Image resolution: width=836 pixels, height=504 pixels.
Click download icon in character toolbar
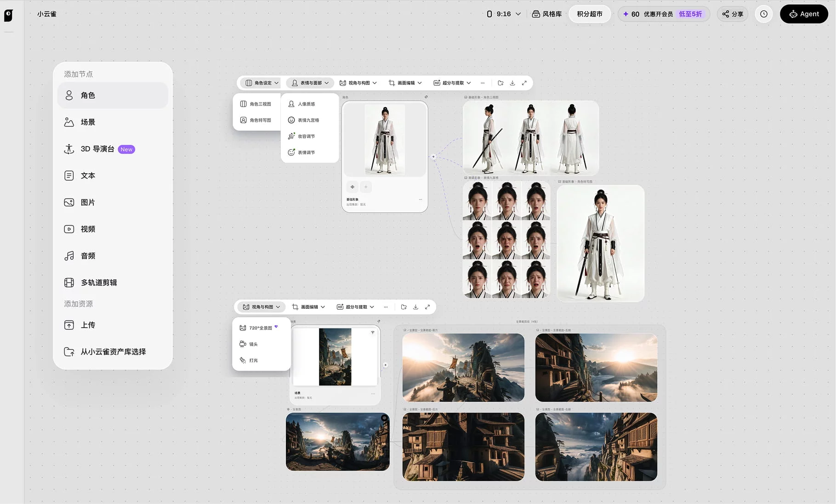(x=512, y=83)
